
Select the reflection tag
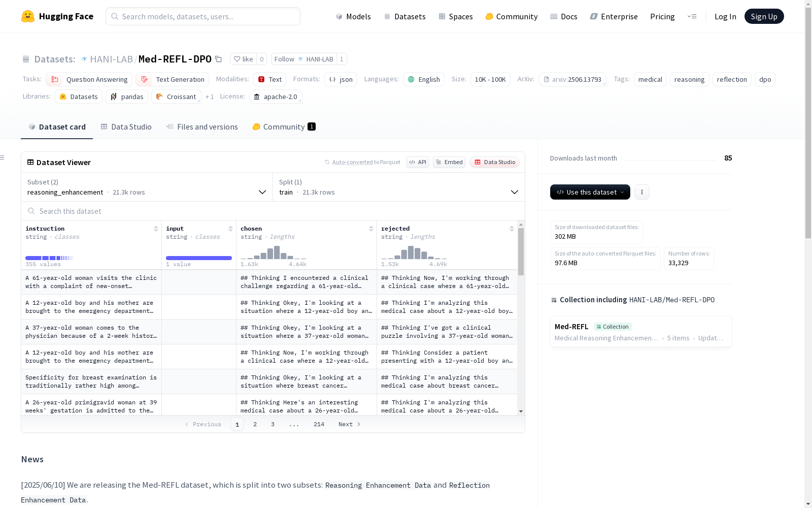(732, 79)
